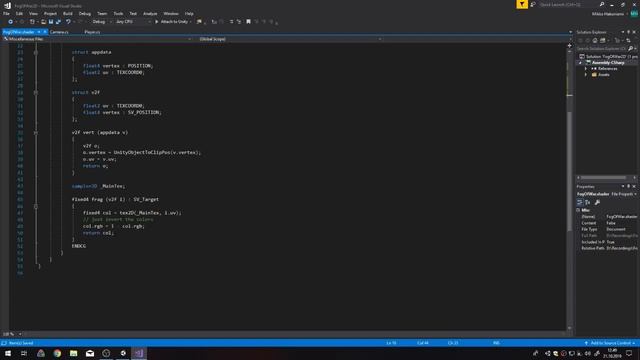Click the Save All toolbar icon
Viewport: 640px width, 360px height.
(x=58, y=22)
